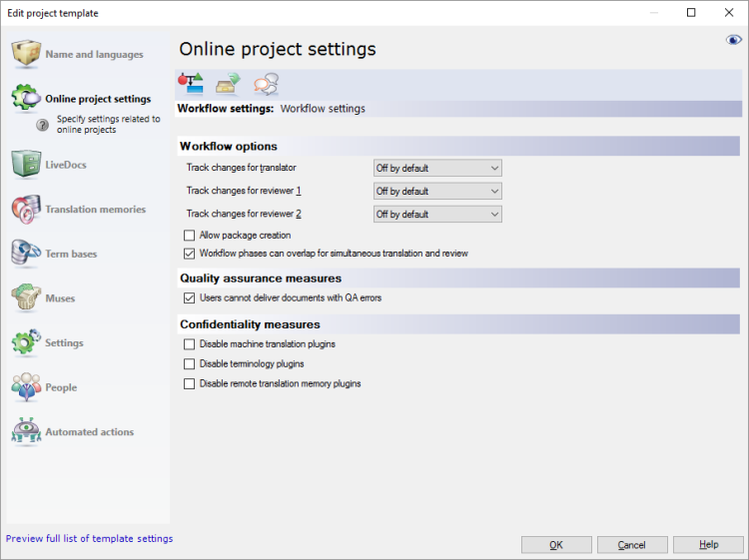
Task: Go to Automated actions page
Action: coord(90,432)
